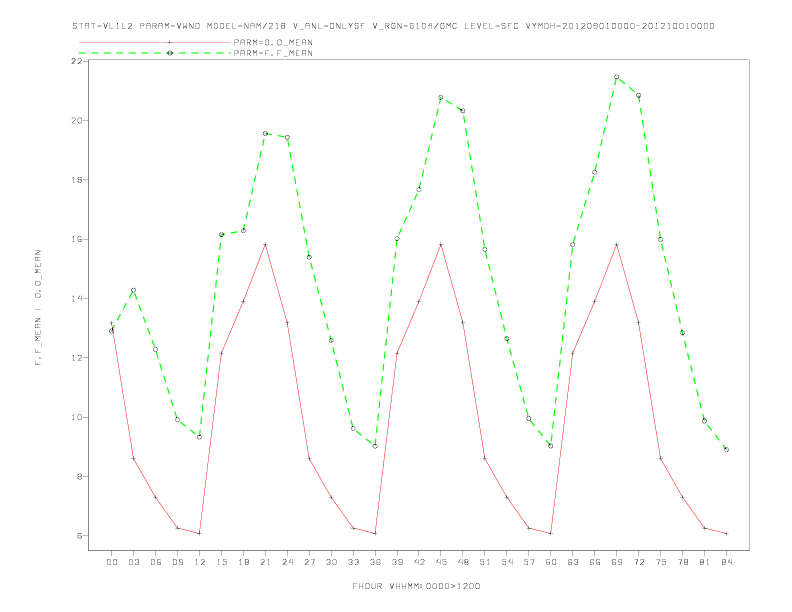Click the red O.O_MEAN data point at hour 84
Image resolution: width=792 pixels, height=612 pixels.
[x=726, y=533]
